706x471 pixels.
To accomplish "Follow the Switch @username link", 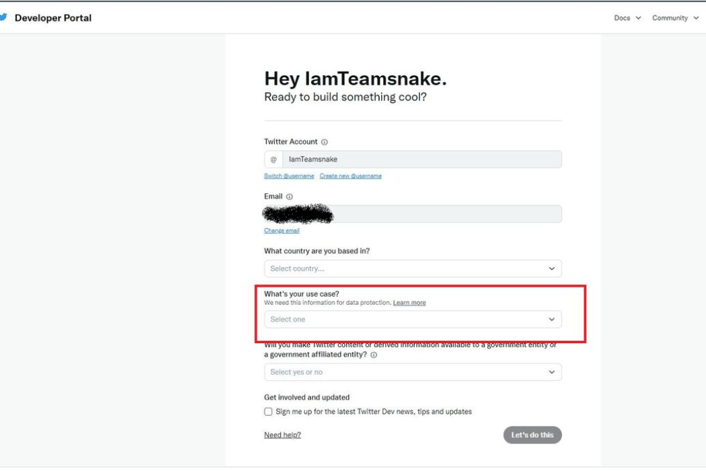I will pos(289,176).
